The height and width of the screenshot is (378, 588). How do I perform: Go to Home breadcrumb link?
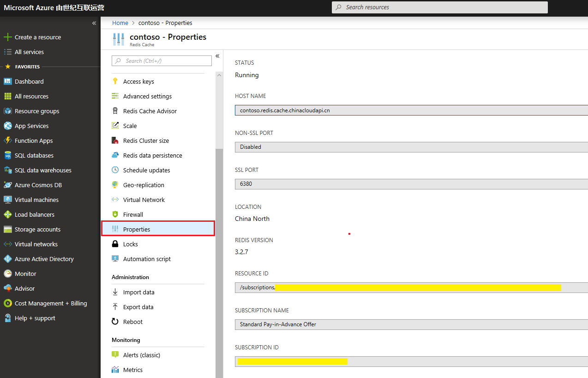coord(120,23)
